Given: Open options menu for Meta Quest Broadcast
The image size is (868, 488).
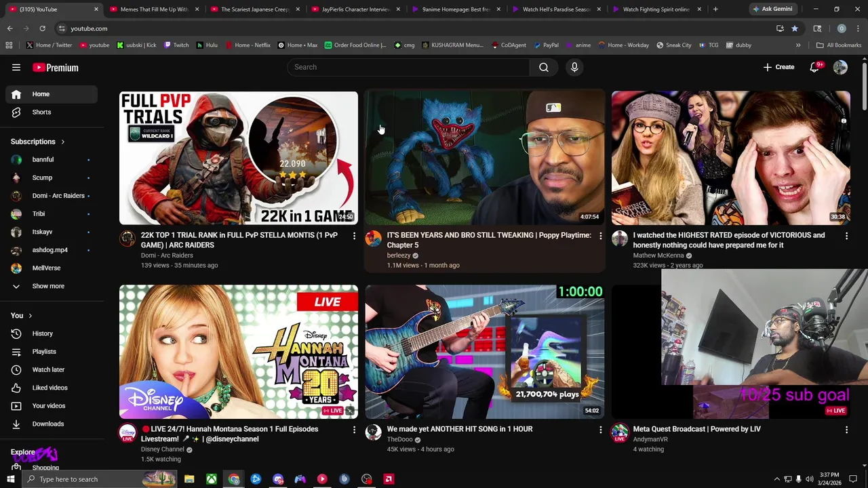Looking at the screenshot, I should [846, 430].
